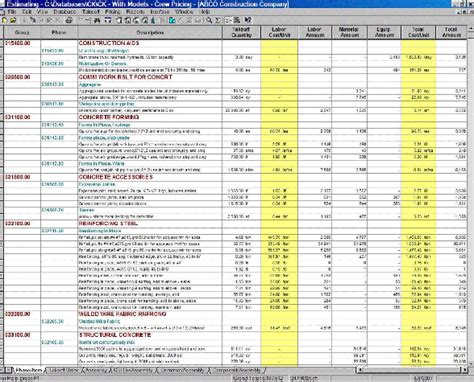Click the Description column header
The width and height of the screenshot is (474, 382).
150,32
